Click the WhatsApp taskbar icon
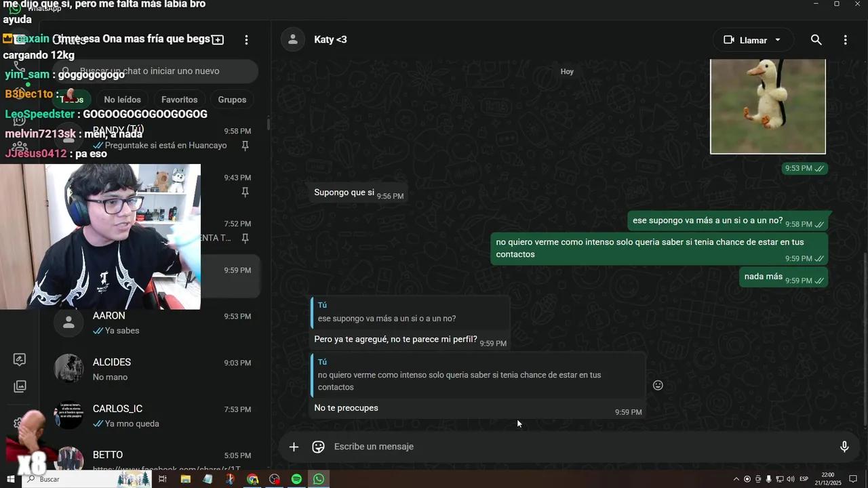Image resolution: width=868 pixels, height=488 pixels. pyautogui.click(x=319, y=479)
